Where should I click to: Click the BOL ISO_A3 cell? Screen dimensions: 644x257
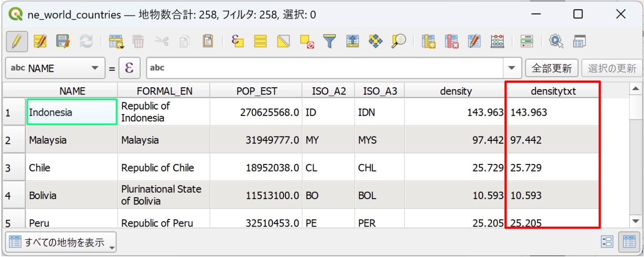tap(380, 195)
